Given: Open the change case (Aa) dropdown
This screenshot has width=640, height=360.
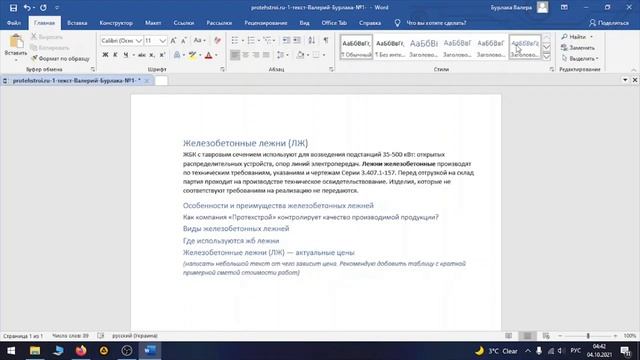Looking at the screenshot, I should point(199,40).
